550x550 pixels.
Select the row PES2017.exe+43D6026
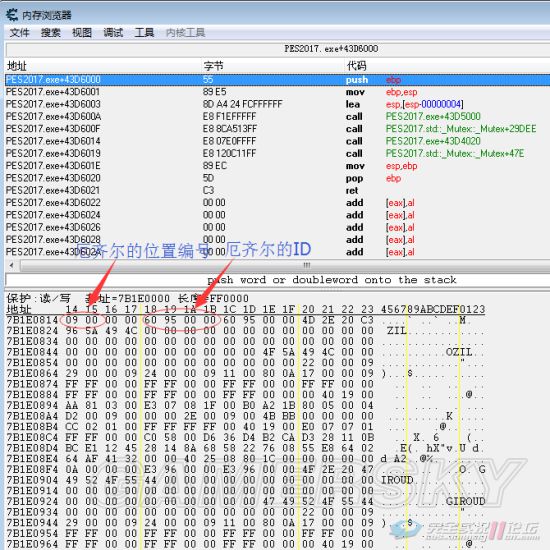click(277, 227)
